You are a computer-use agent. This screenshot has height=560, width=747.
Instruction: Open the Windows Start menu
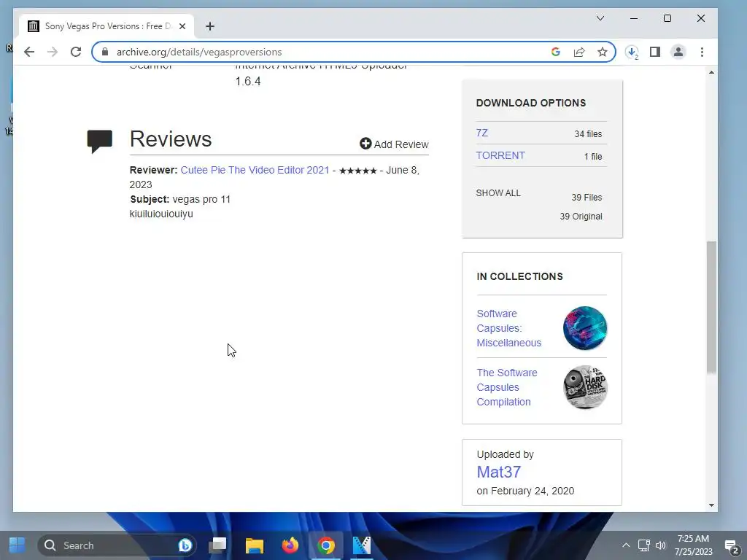pos(18,545)
